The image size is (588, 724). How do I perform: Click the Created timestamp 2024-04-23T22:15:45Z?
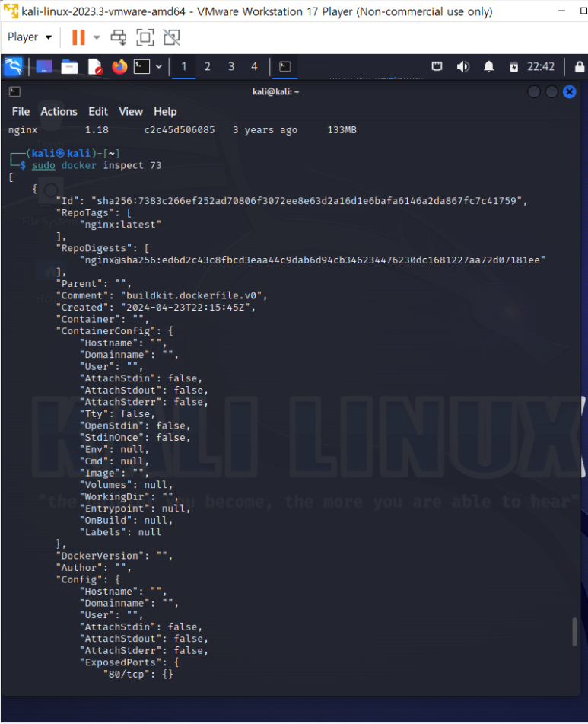pos(186,307)
